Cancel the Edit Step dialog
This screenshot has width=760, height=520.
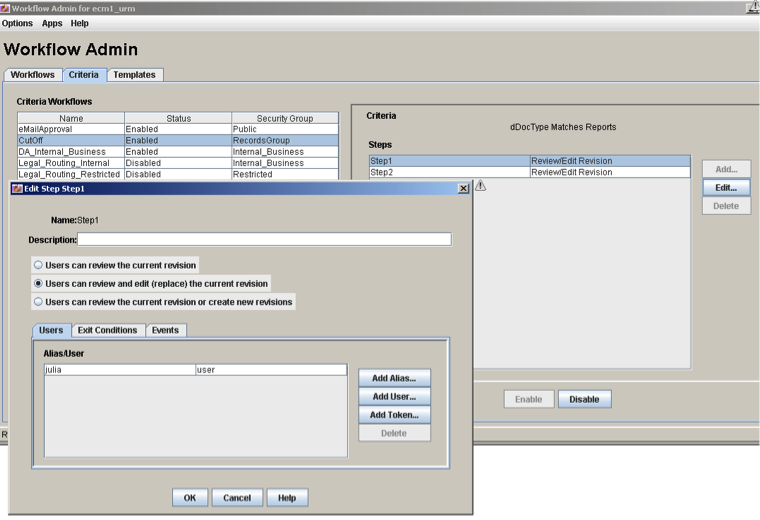(x=237, y=498)
